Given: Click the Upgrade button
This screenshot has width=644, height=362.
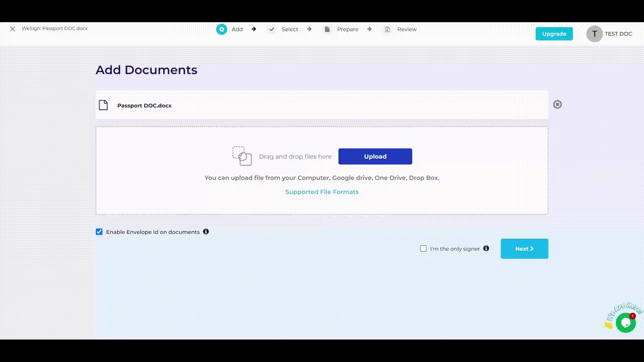Looking at the screenshot, I should [554, 34].
